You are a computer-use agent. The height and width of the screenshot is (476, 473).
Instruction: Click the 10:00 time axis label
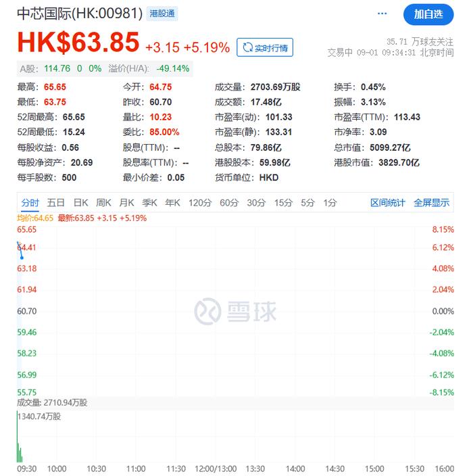[57, 469]
